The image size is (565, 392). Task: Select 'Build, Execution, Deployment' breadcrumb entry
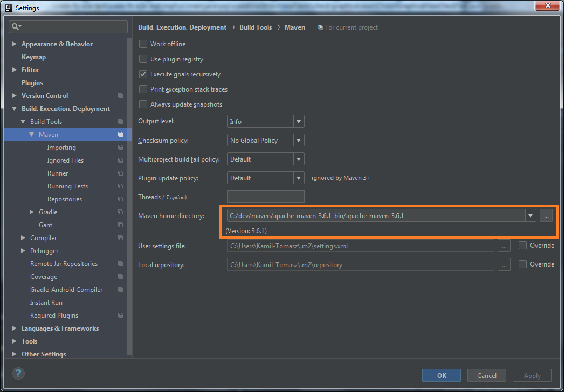coord(182,27)
